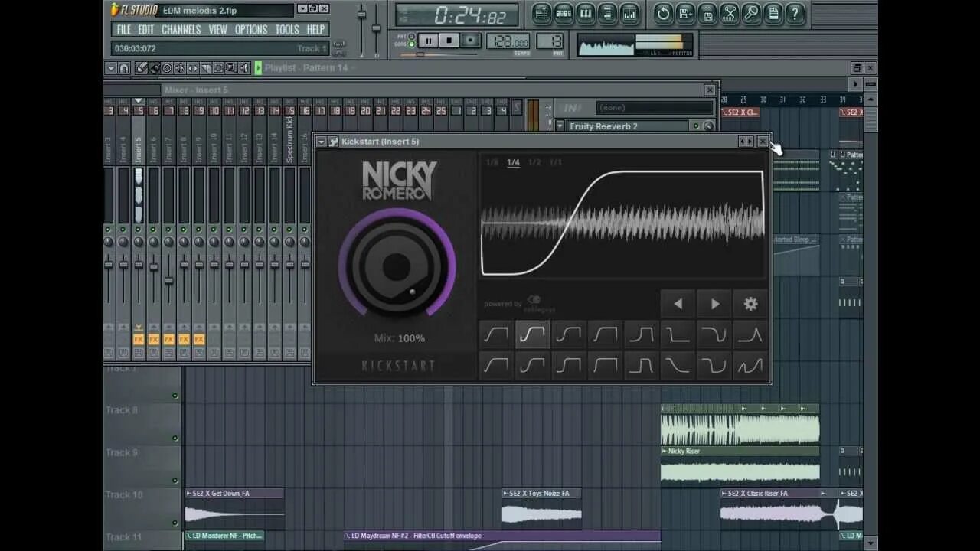
Task: Open Kickstart's settings gear
Action: point(750,303)
